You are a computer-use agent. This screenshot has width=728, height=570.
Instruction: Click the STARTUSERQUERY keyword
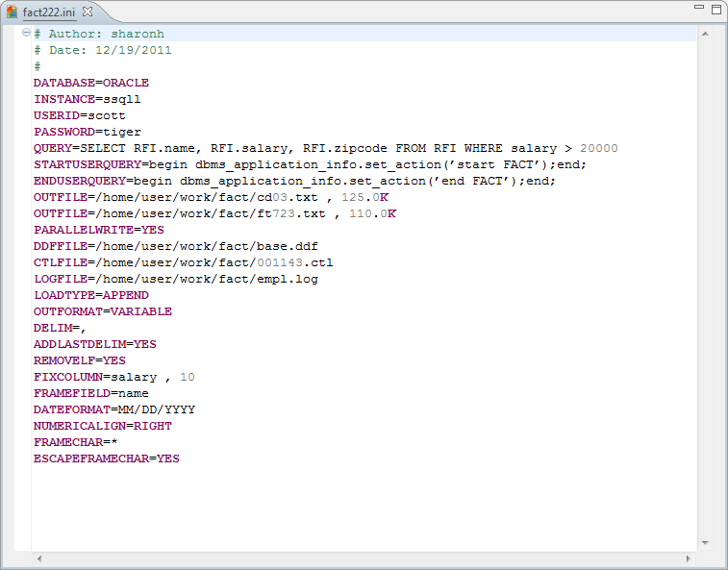(x=88, y=164)
